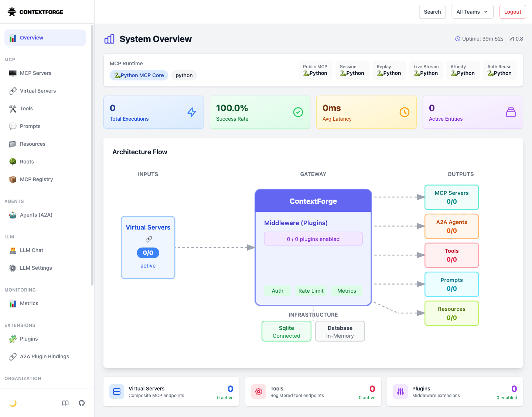Click the success rate checkmark icon
Image resolution: width=532 pixels, height=417 pixels.
click(x=298, y=112)
